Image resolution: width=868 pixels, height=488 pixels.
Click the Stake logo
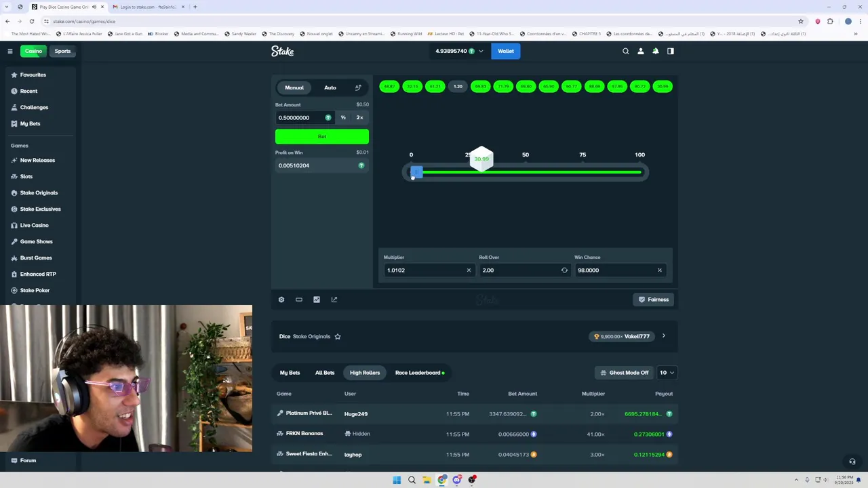[x=282, y=51]
